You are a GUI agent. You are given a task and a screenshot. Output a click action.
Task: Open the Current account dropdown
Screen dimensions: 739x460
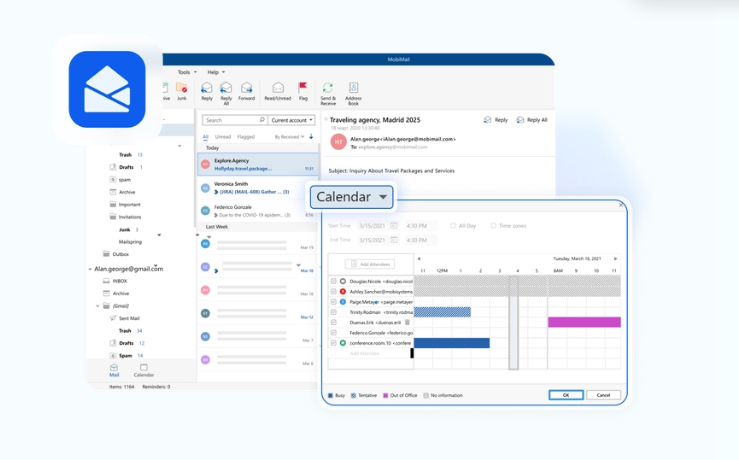tap(292, 120)
